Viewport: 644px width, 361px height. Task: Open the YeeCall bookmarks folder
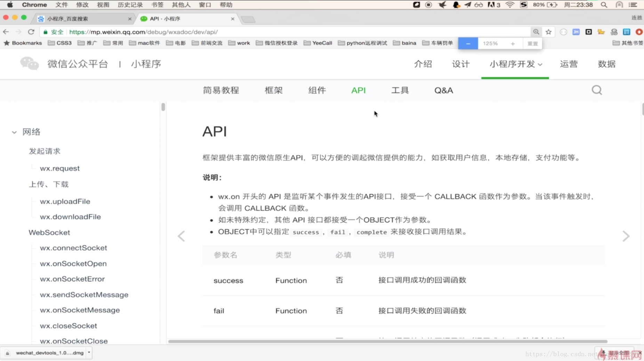pyautogui.click(x=318, y=43)
